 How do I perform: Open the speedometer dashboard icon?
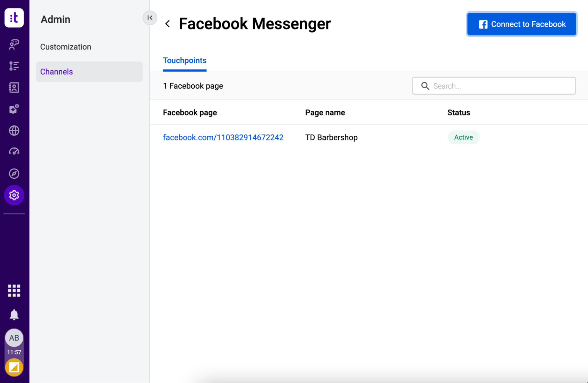pyautogui.click(x=14, y=152)
